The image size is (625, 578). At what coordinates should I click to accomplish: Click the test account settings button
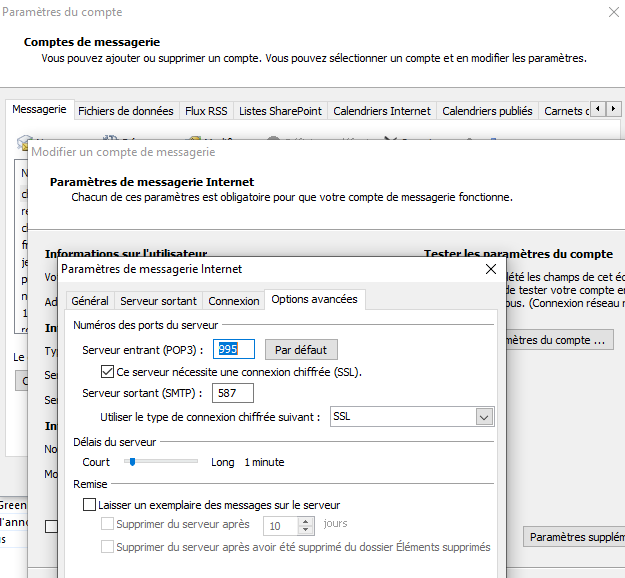click(x=560, y=340)
